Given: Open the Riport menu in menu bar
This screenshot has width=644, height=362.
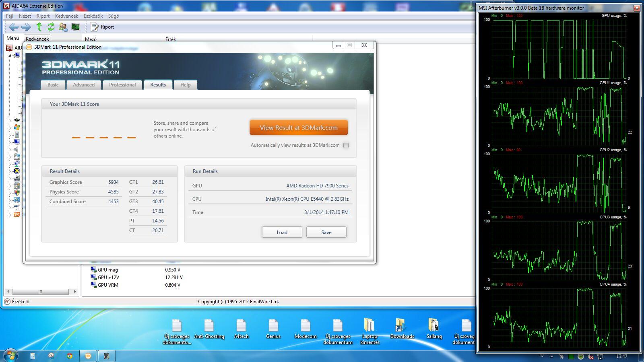Looking at the screenshot, I should [43, 16].
